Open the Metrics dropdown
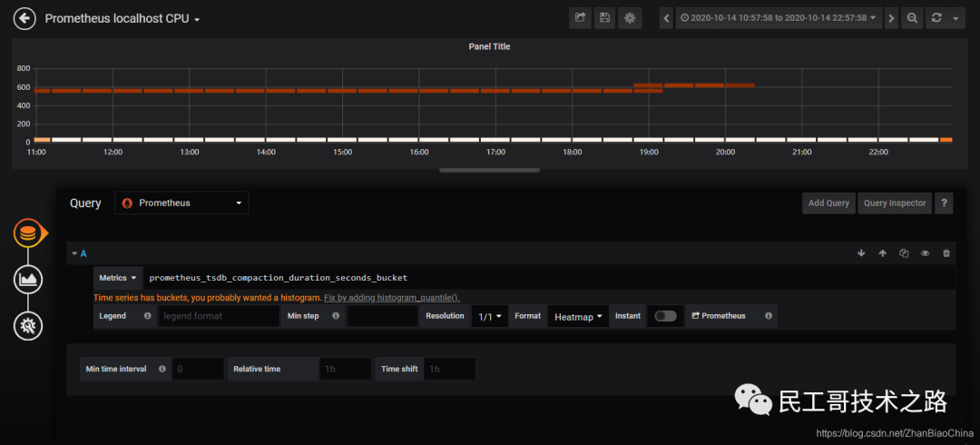 point(117,277)
